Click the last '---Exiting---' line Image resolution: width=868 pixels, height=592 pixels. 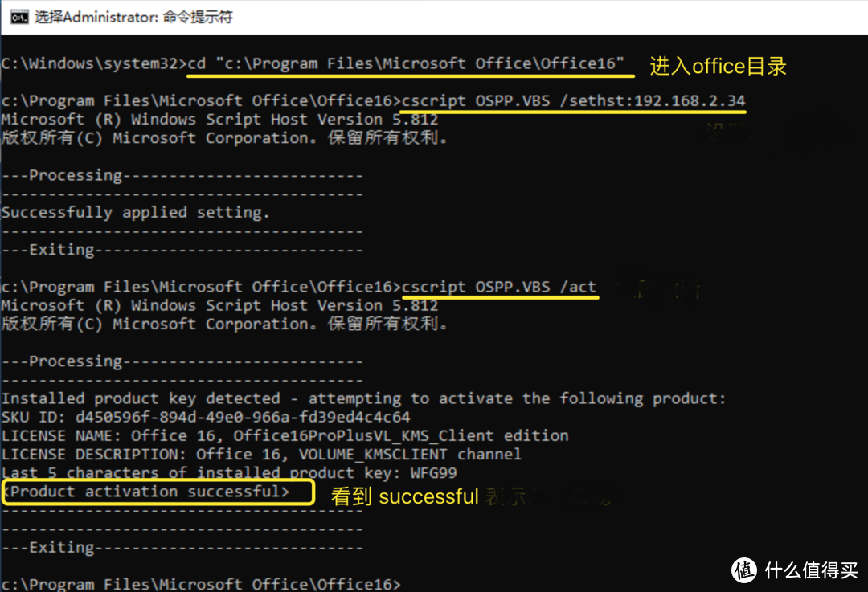point(182,548)
